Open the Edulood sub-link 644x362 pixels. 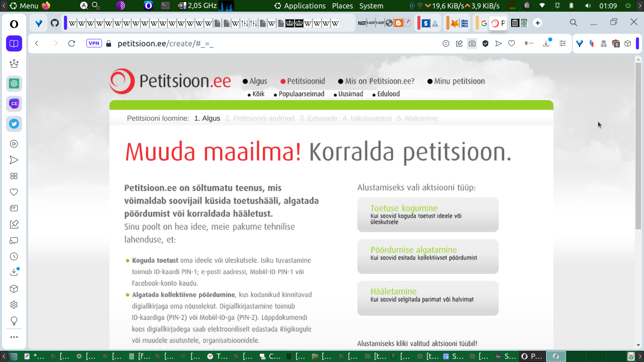386,94
